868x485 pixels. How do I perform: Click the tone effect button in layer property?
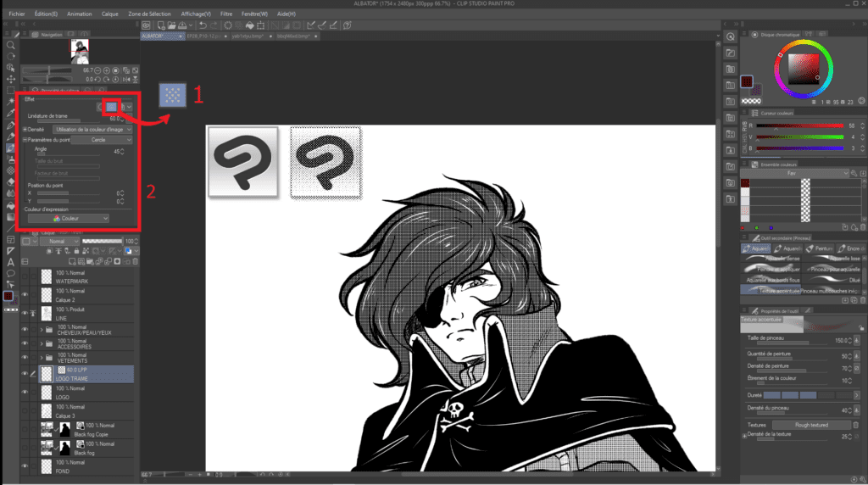coord(112,106)
